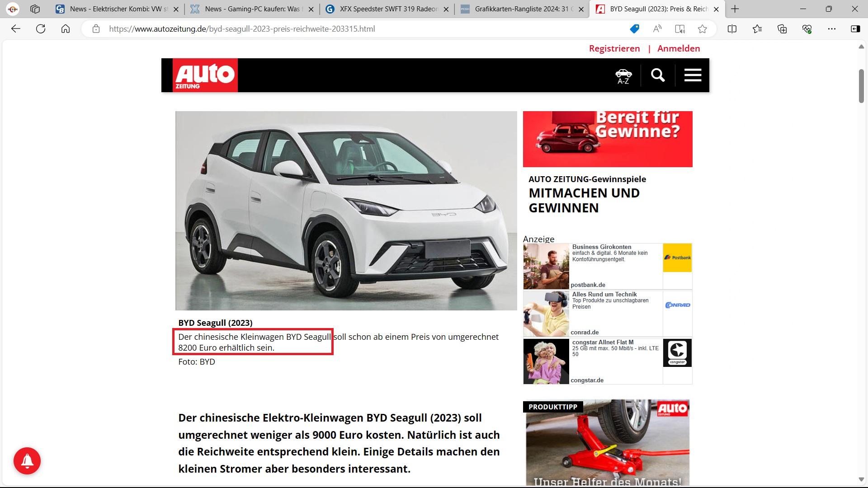Click the Registrieren link
This screenshot has height=488, width=868.
click(x=614, y=48)
